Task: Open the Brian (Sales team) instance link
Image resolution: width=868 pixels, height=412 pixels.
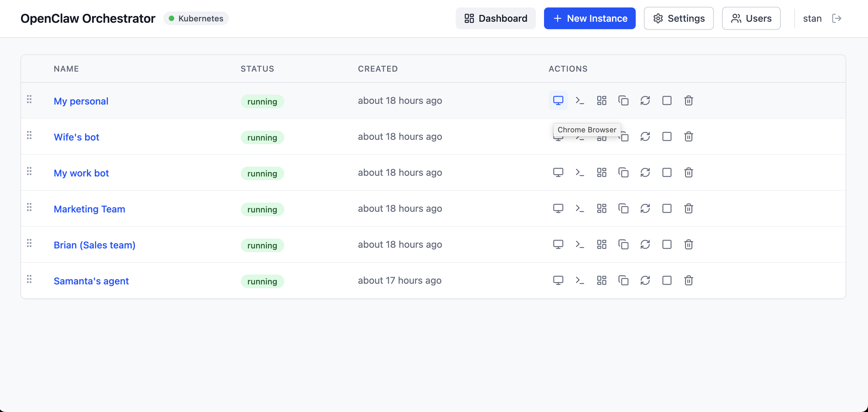Action: 94,245
